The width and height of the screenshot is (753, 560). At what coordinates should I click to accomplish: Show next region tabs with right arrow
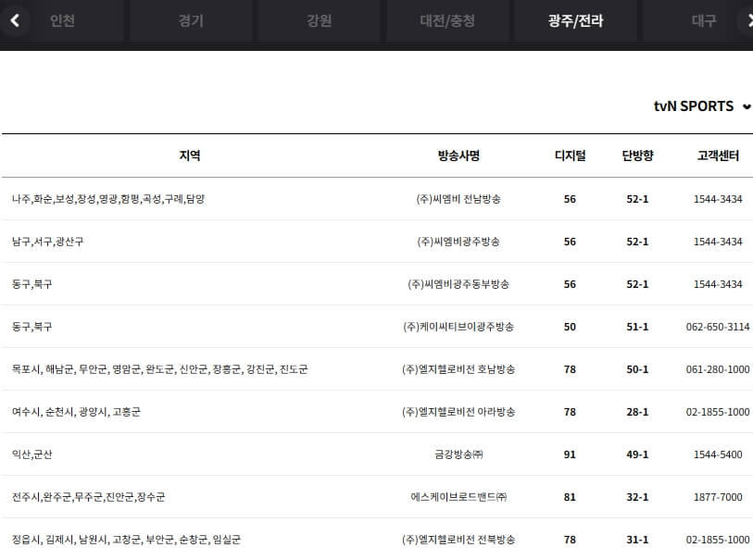[x=746, y=20]
